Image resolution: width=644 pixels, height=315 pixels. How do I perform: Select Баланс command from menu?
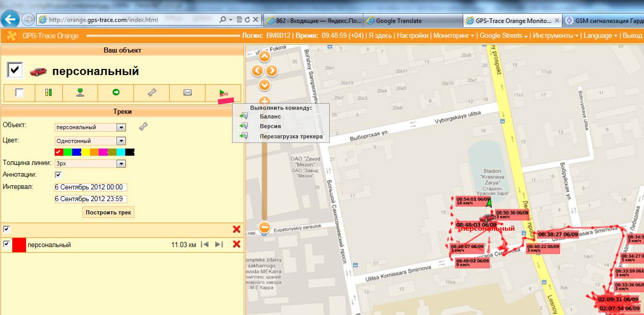[x=270, y=116]
